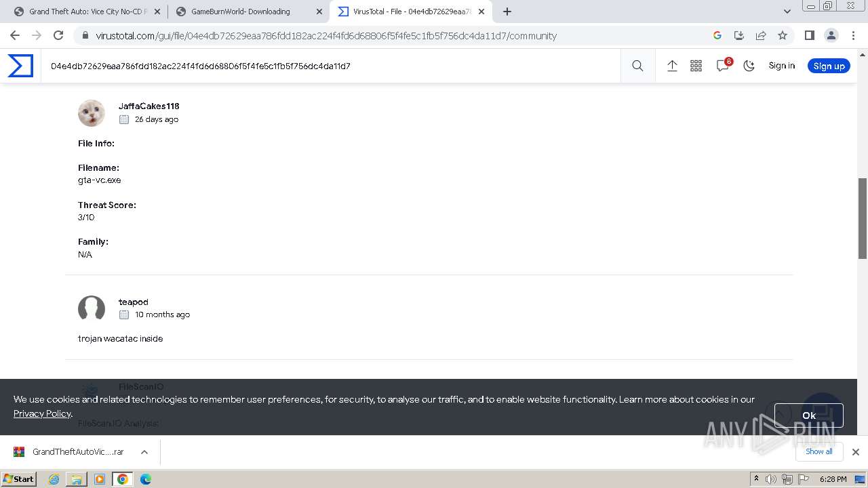Open the JaffaCakes118 profile link
The width and height of the screenshot is (868, 488).
click(x=149, y=106)
